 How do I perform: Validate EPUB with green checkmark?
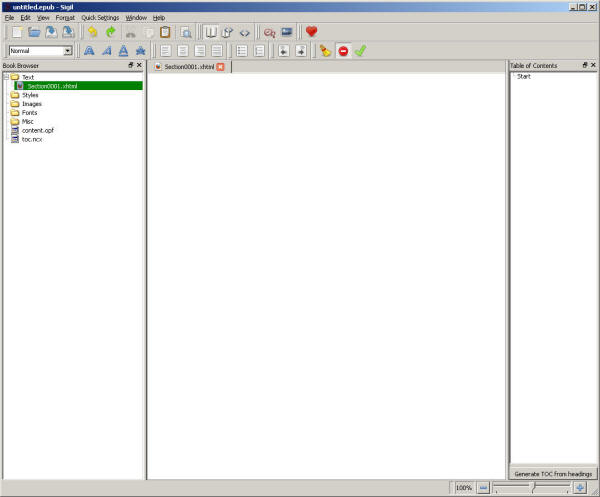pyautogui.click(x=360, y=51)
